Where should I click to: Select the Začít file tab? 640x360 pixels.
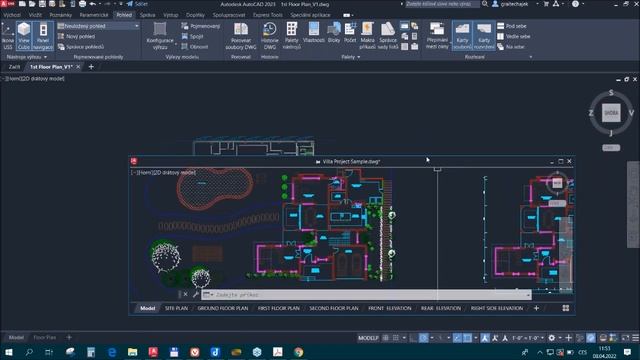tap(14, 67)
